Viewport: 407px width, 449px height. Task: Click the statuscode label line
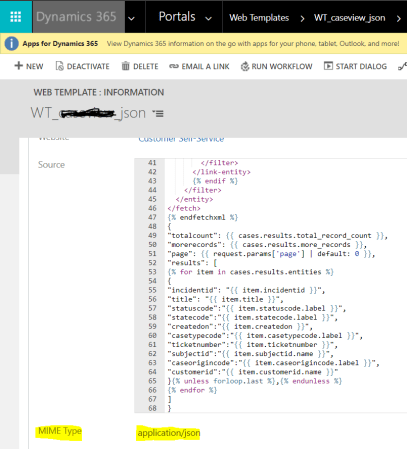click(257, 308)
